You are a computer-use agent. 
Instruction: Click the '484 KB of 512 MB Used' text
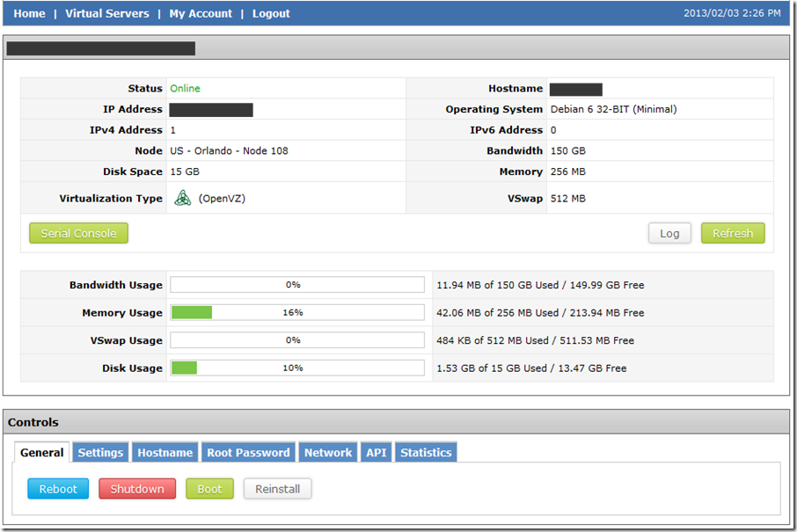point(493,340)
